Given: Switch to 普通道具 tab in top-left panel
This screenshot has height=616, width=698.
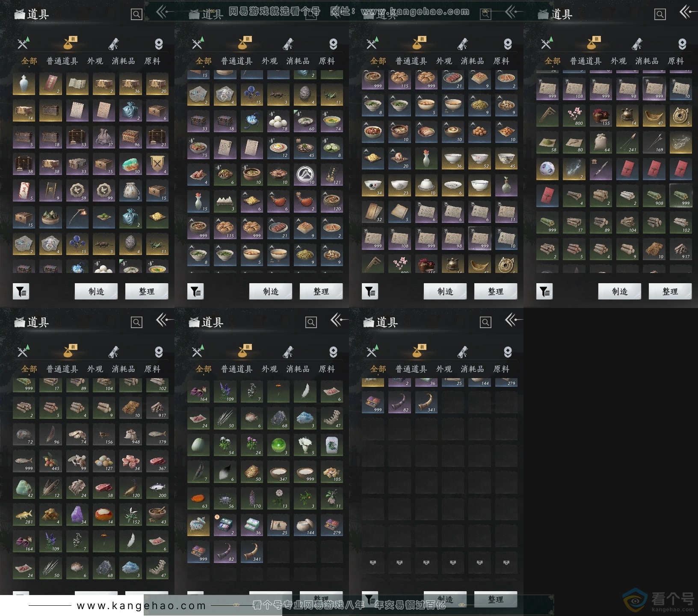Looking at the screenshot, I should [x=62, y=61].
